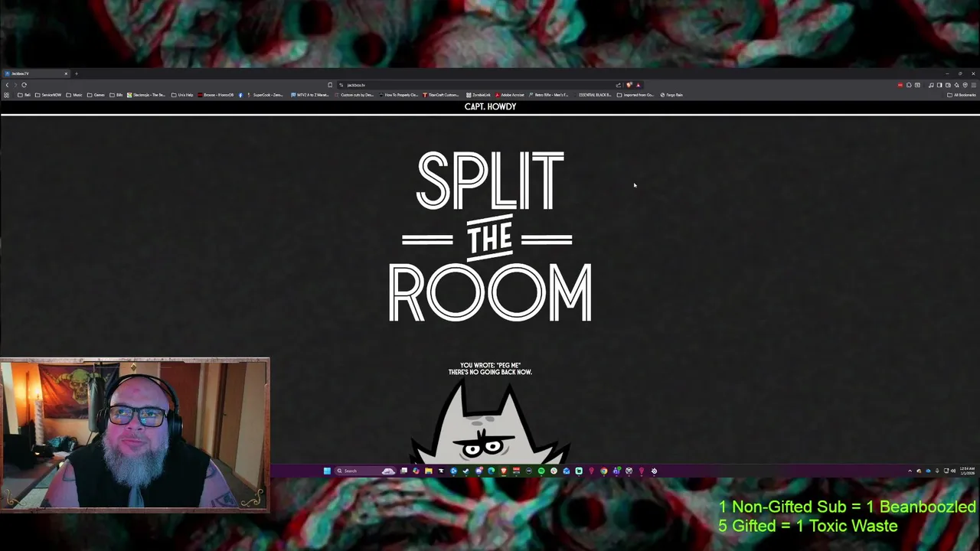Open a new browser tab

point(77,73)
